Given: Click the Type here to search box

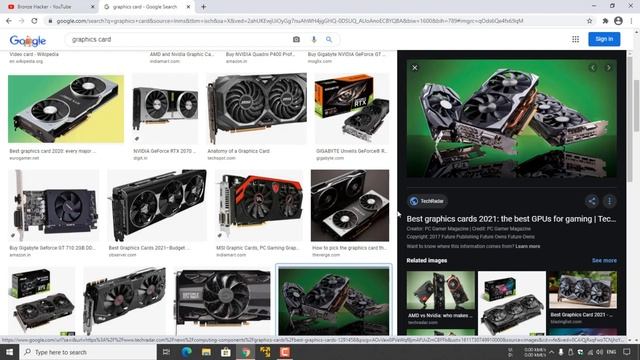Looking at the screenshot, I should 88,352.
